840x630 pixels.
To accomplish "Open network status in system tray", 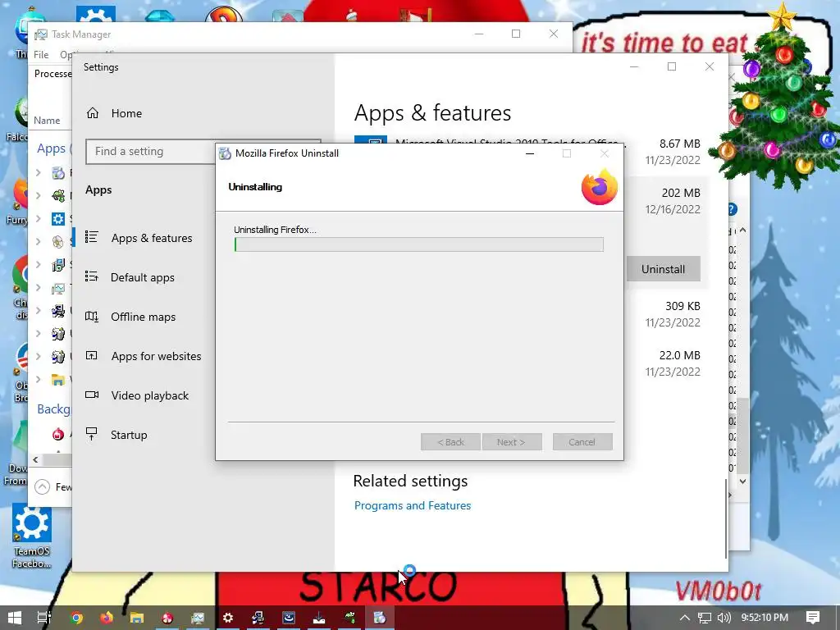I will click(704, 618).
